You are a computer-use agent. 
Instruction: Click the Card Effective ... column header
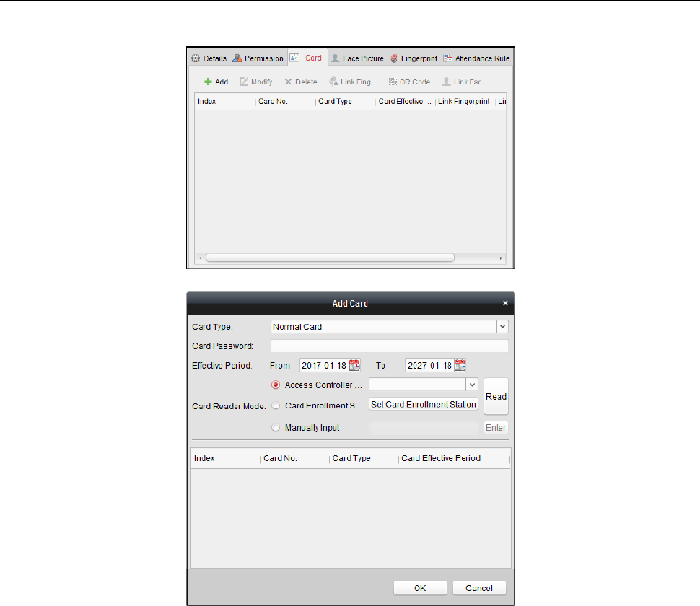406,101
